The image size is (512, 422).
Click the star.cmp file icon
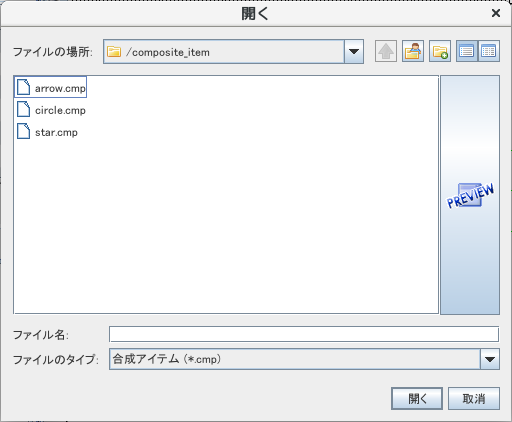(x=24, y=131)
